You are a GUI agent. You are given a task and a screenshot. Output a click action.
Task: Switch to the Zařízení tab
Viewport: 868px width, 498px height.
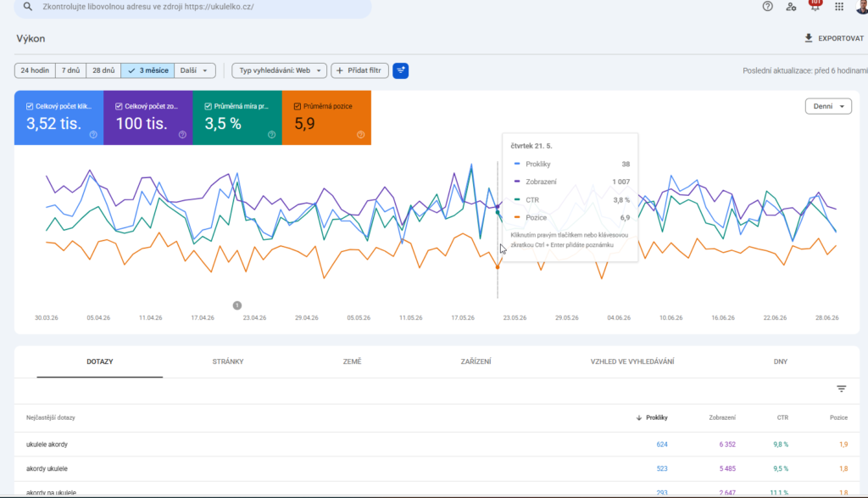[476, 361]
